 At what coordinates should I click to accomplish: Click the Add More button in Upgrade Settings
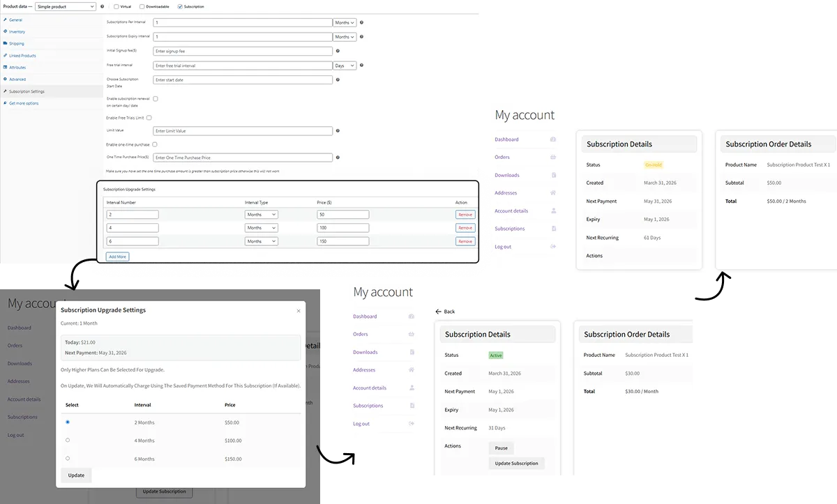tap(116, 256)
